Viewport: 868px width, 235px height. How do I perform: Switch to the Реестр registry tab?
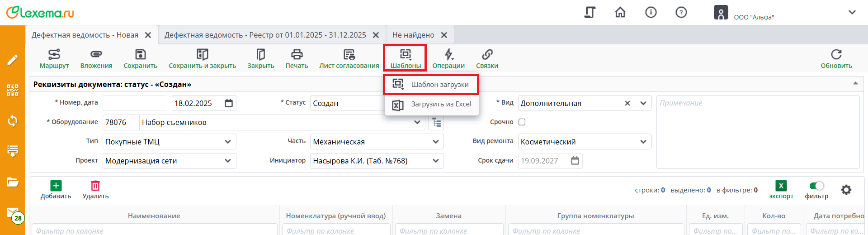click(x=265, y=35)
